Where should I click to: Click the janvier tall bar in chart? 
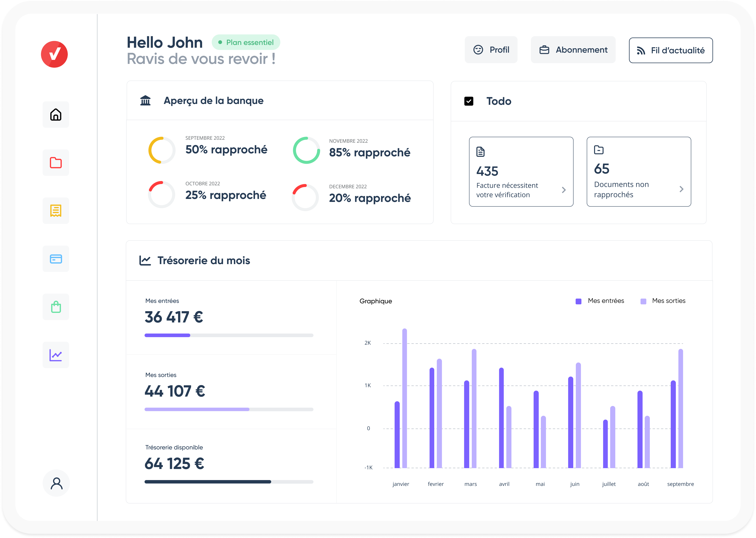404,398
